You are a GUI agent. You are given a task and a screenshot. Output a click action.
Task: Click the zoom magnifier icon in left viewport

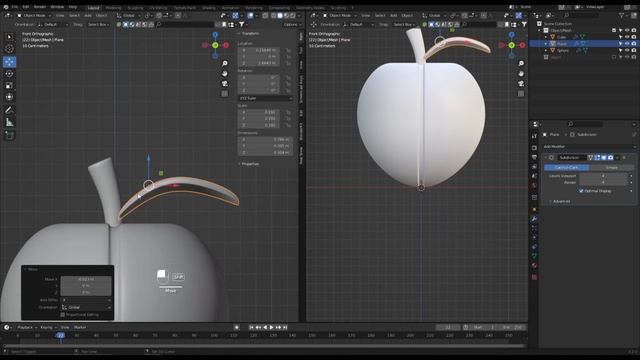point(224,64)
